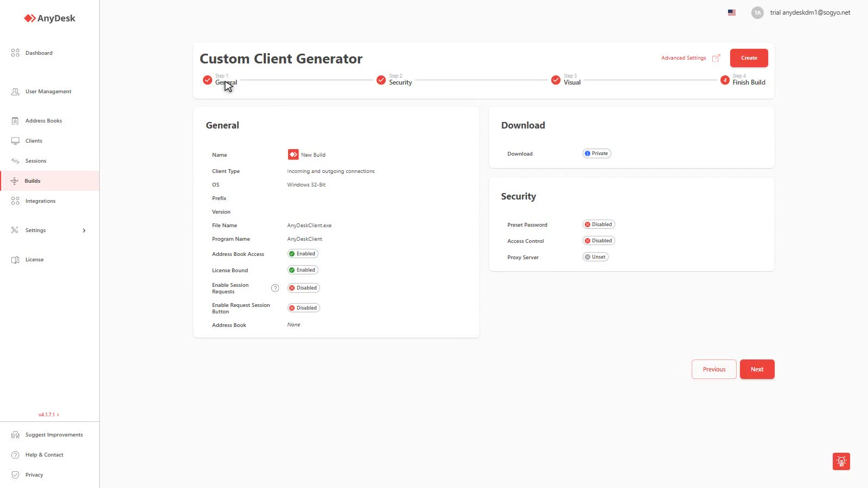The image size is (868, 488).
Task: Click the Step 2 Security checkmark icon
Action: (381, 80)
